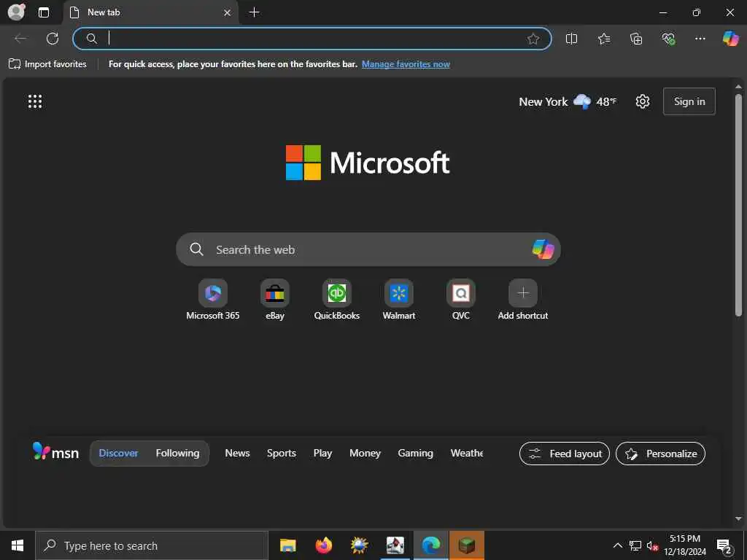Click taskbar Type here to search box
Screen dimensions: 747x560
coord(152,545)
